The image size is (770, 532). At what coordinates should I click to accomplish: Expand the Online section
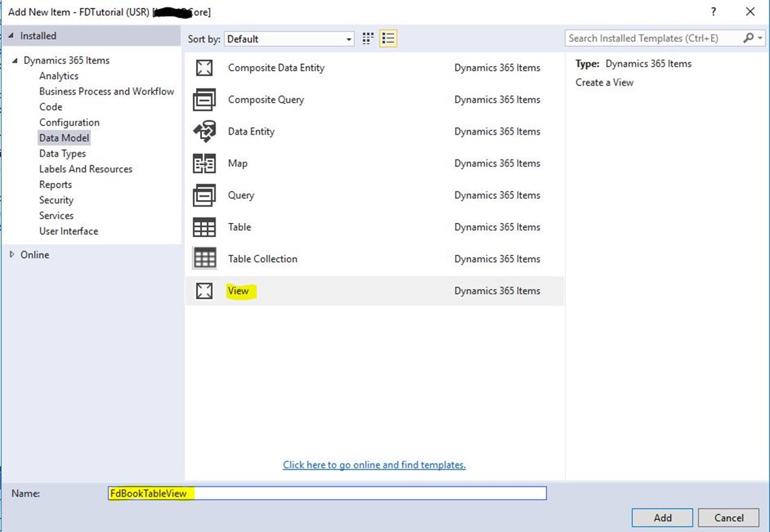click(x=12, y=254)
